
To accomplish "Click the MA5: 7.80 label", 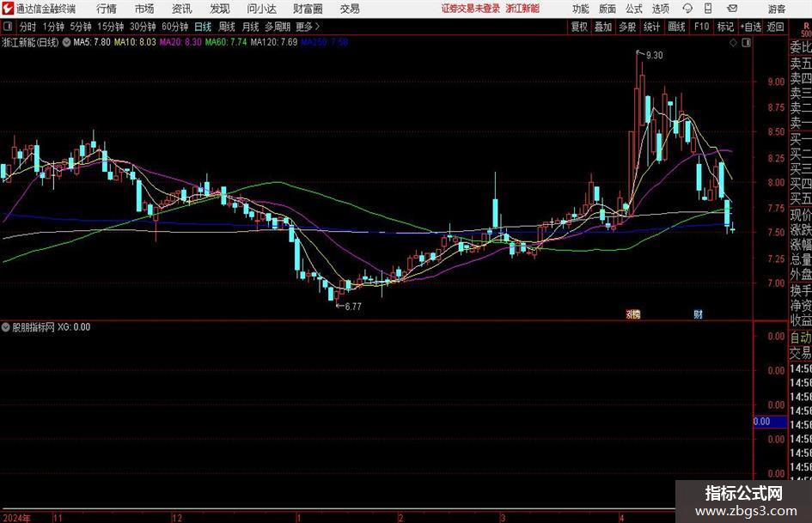I will 92,42.
